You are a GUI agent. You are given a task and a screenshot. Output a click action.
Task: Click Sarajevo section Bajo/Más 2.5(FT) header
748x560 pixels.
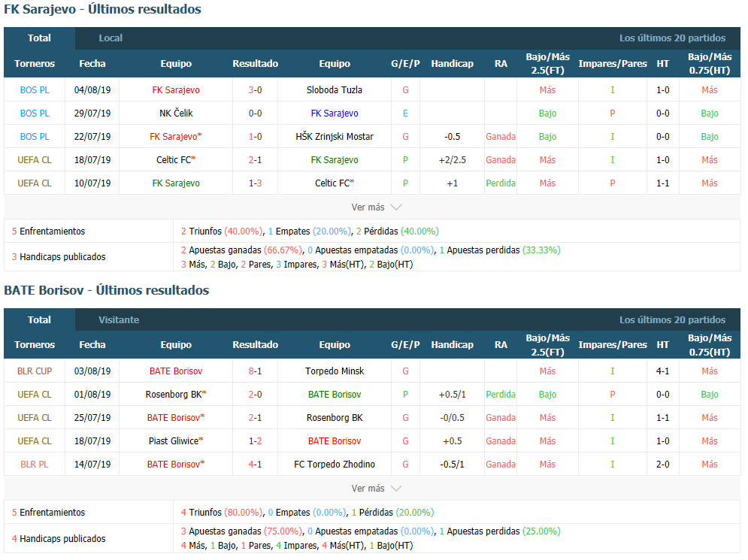[x=547, y=63]
